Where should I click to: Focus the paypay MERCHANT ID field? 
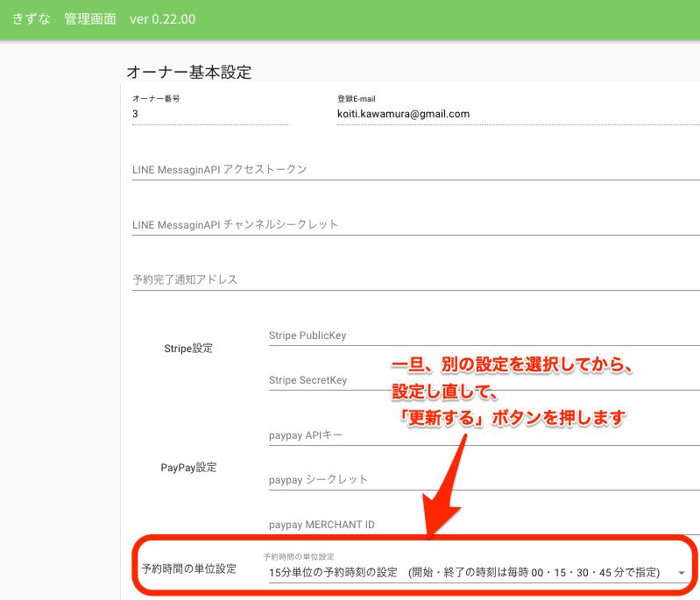coord(484,525)
